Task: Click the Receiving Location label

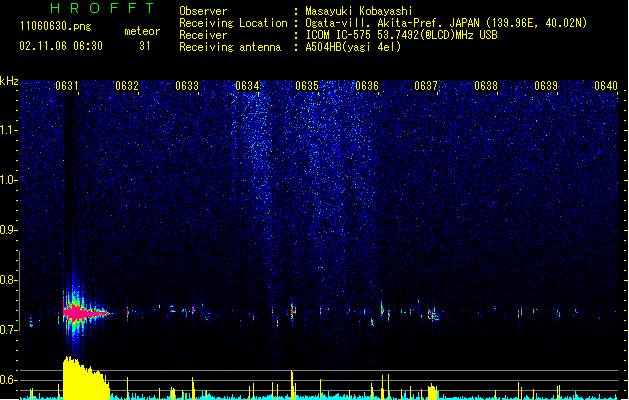Action: tap(233, 23)
